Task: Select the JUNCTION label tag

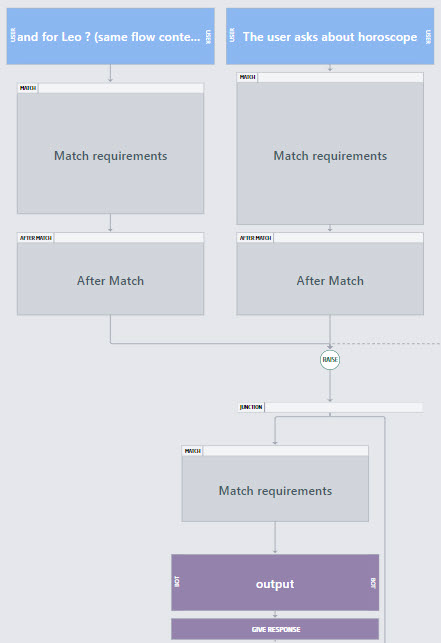Action: pyautogui.click(x=251, y=407)
